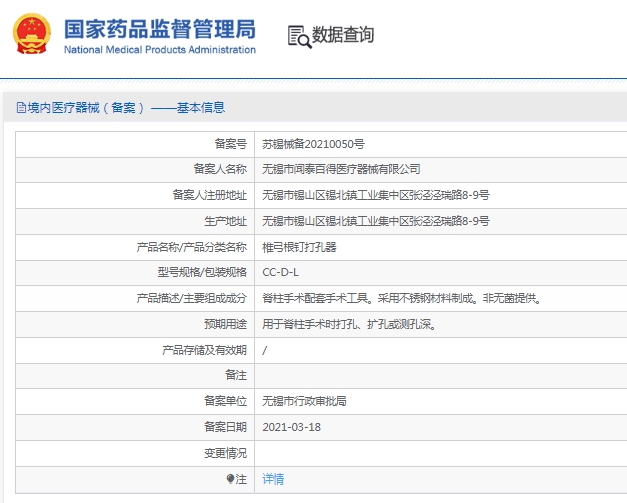The width and height of the screenshot is (627, 503).
Task: Select the date 2021-03-18
Action: (292, 427)
